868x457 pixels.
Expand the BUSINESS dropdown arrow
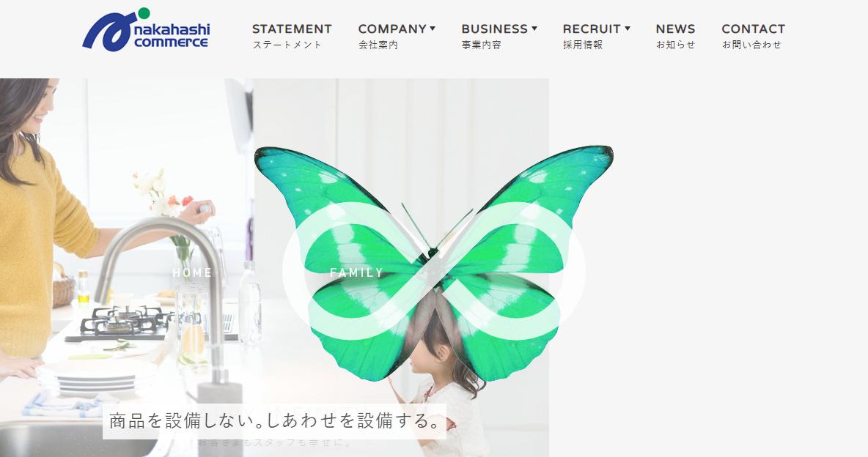pos(534,29)
